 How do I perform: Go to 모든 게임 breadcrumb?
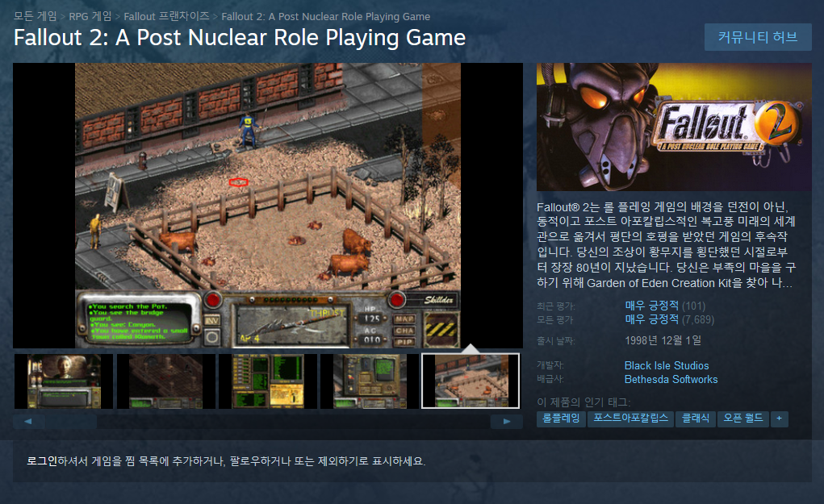[36, 16]
